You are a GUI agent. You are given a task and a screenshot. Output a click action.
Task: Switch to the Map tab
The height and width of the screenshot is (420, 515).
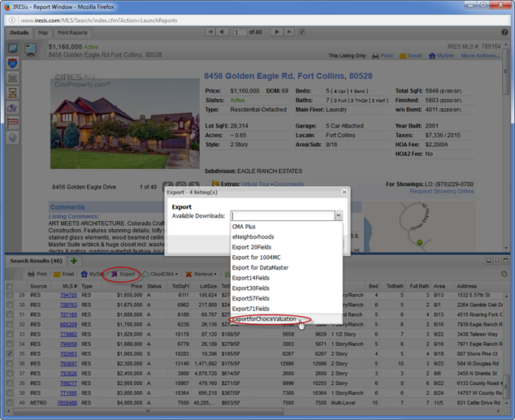43,32
